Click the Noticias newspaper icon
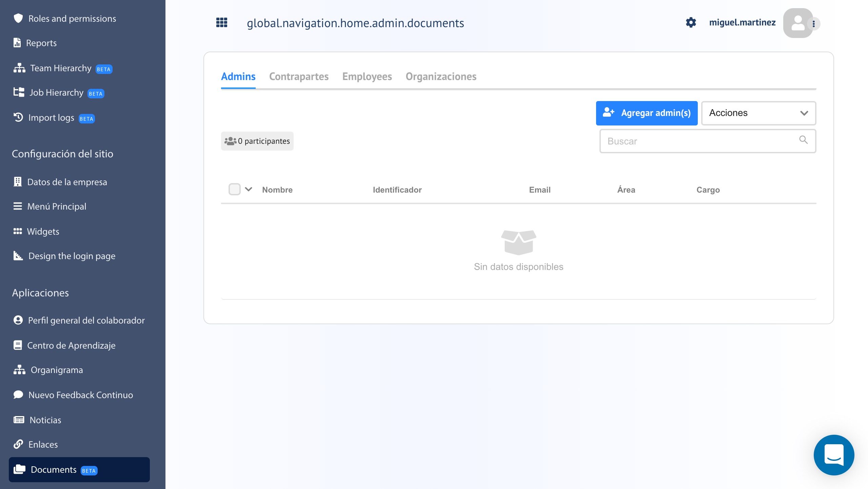This screenshot has width=868, height=489. tap(19, 420)
